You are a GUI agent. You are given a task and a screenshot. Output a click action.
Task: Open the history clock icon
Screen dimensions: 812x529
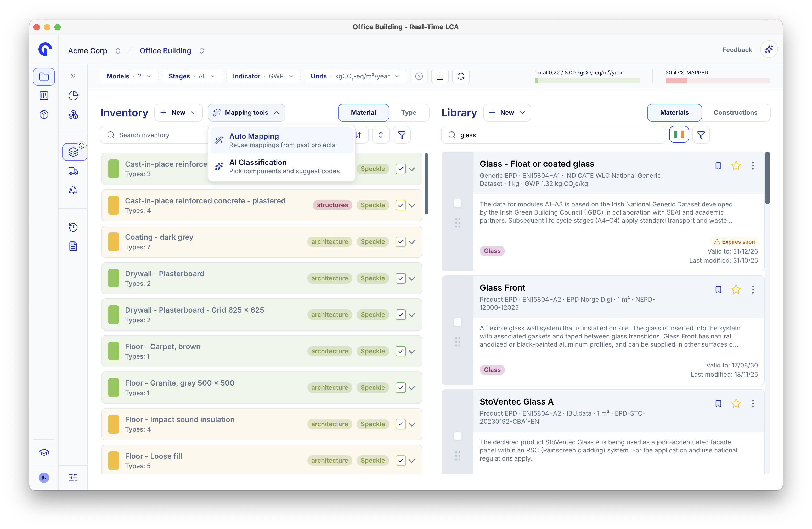[x=73, y=227]
